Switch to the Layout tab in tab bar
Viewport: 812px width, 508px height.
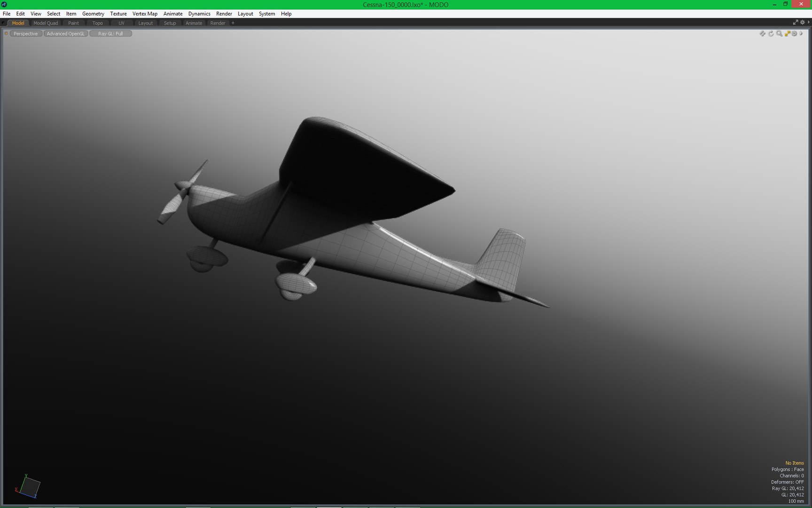[145, 23]
